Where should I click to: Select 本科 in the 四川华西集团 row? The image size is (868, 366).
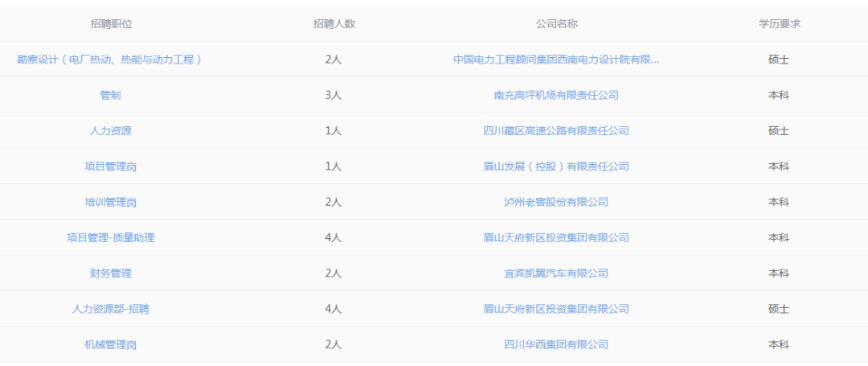point(779,344)
